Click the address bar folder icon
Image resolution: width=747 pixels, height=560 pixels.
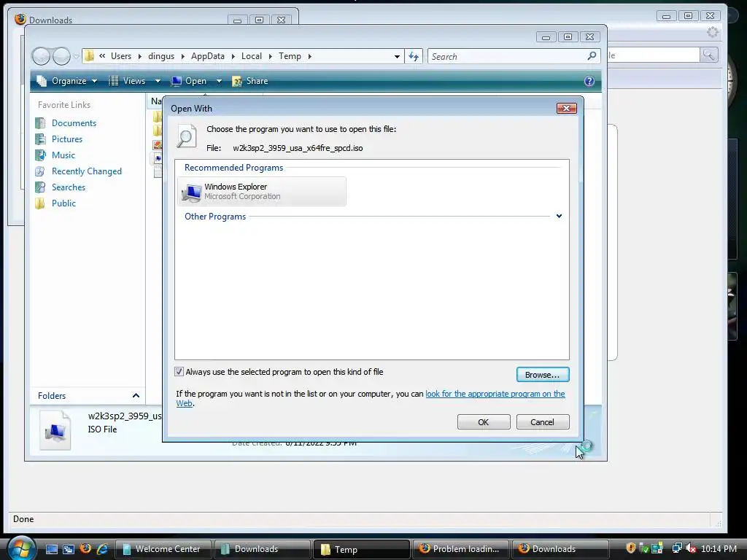point(89,56)
